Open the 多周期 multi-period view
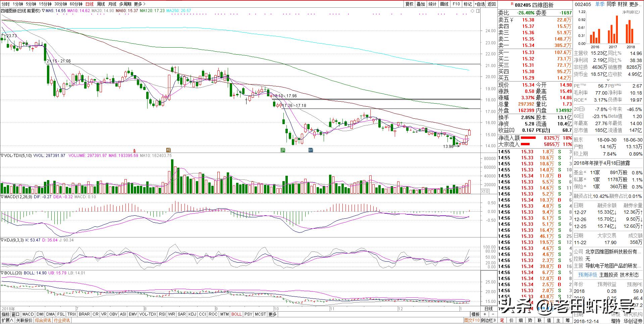Screen dimensions: 644x324 (125, 4)
